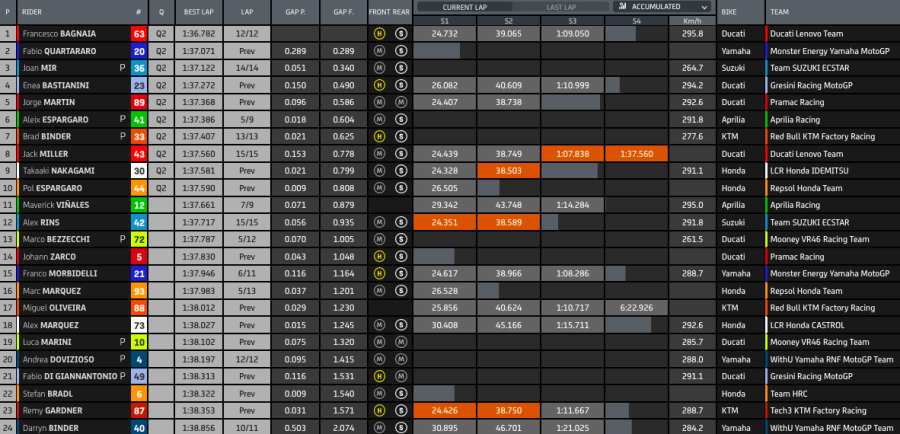Click Jorge Martin's medium rear tyre icon

[400, 102]
